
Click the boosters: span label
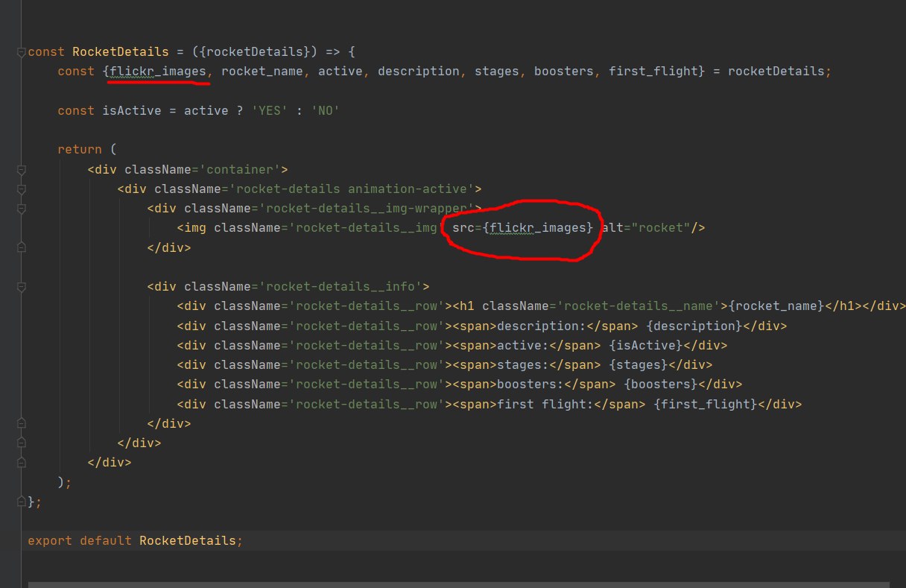530,385
